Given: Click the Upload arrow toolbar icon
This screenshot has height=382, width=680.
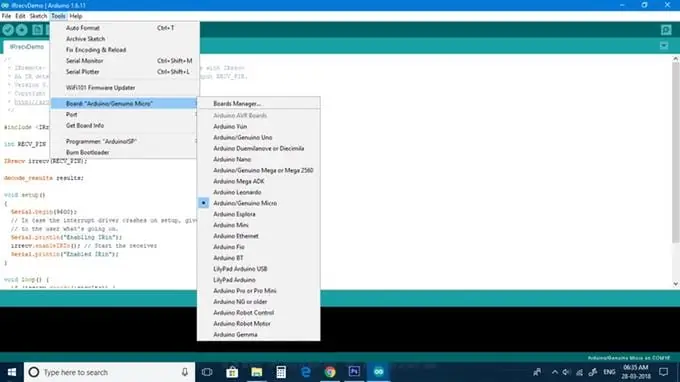Looking at the screenshot, I should click(22, 30).
